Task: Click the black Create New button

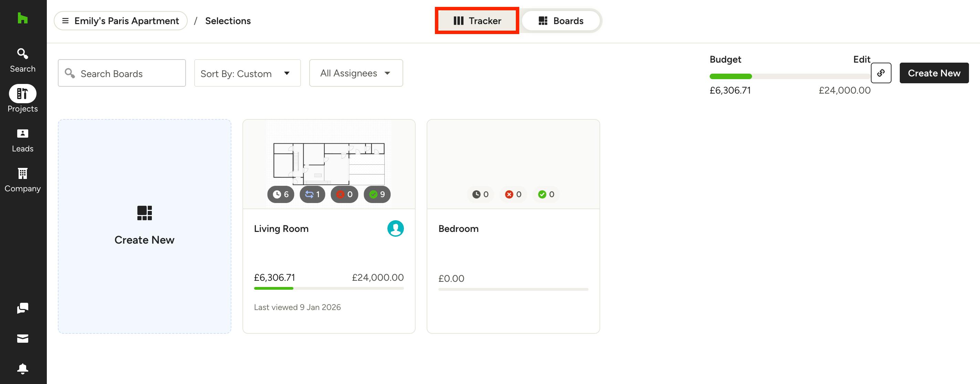Action: [934, 73]
